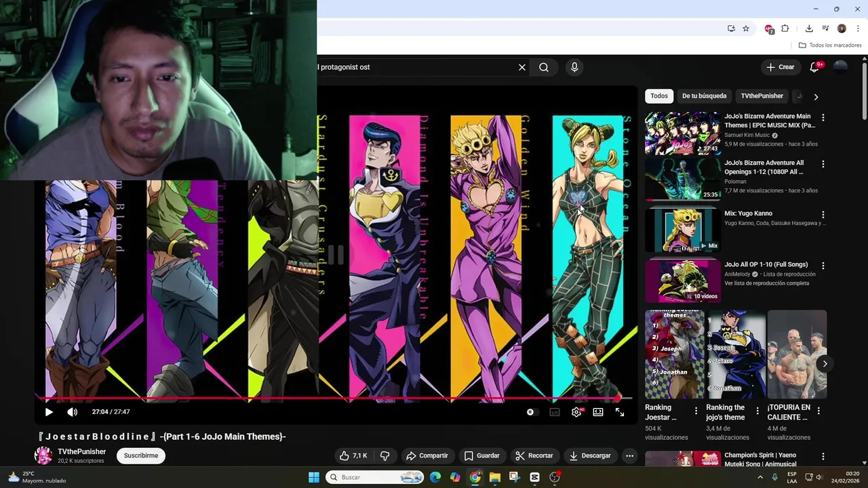This screenshot has width=868, height=488.
Task: Open options for Mix: Yugo Kanno
Action: pyautogui.click(x=823, y=215)
